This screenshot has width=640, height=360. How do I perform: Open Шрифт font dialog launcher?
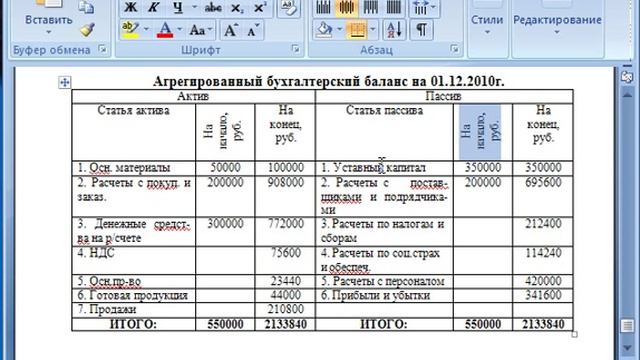[296, 50]
